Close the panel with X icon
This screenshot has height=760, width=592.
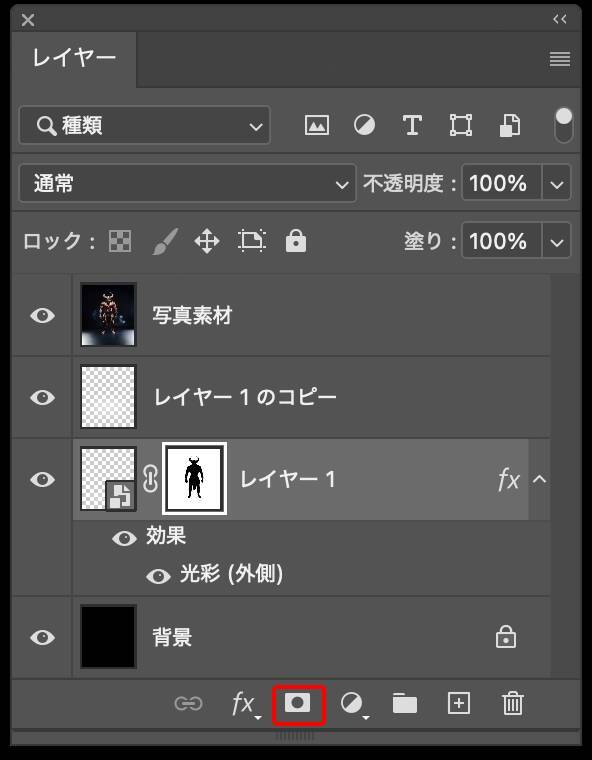pyautogui.click(x=28, y=20)
